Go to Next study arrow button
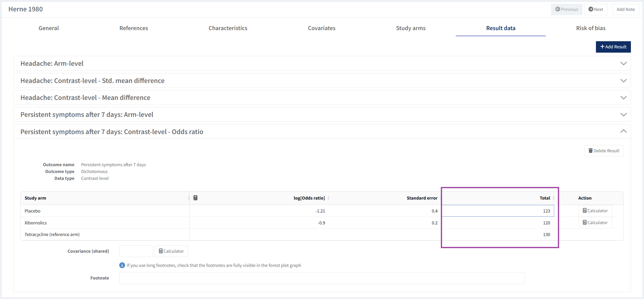Viewport: 644px width, 299px height. 595,9
